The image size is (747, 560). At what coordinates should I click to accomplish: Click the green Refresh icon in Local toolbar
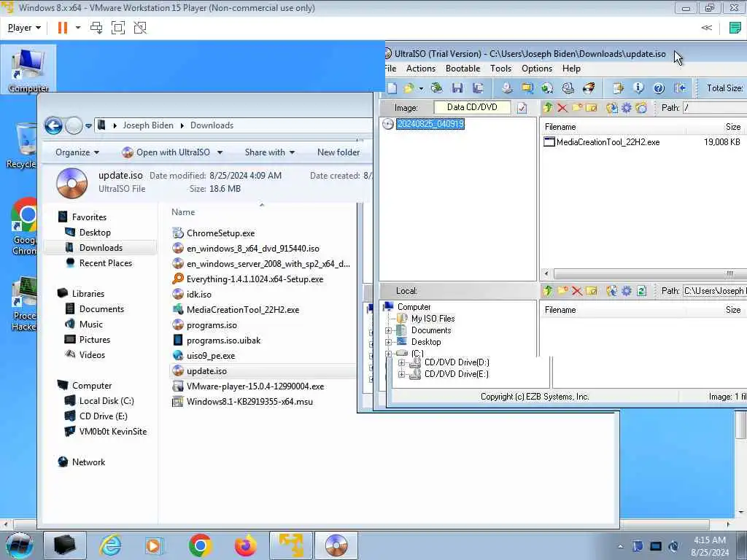[x=641, y=290]
